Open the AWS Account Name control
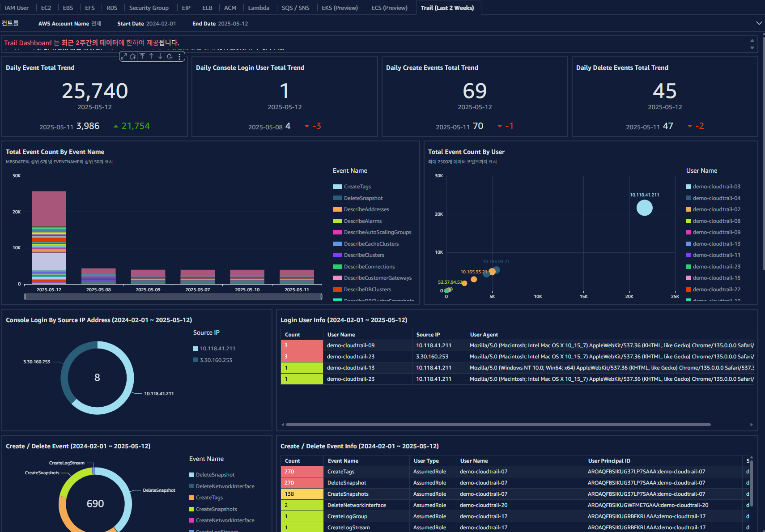Screen dimensions: 765x532 tap(70, 24)
